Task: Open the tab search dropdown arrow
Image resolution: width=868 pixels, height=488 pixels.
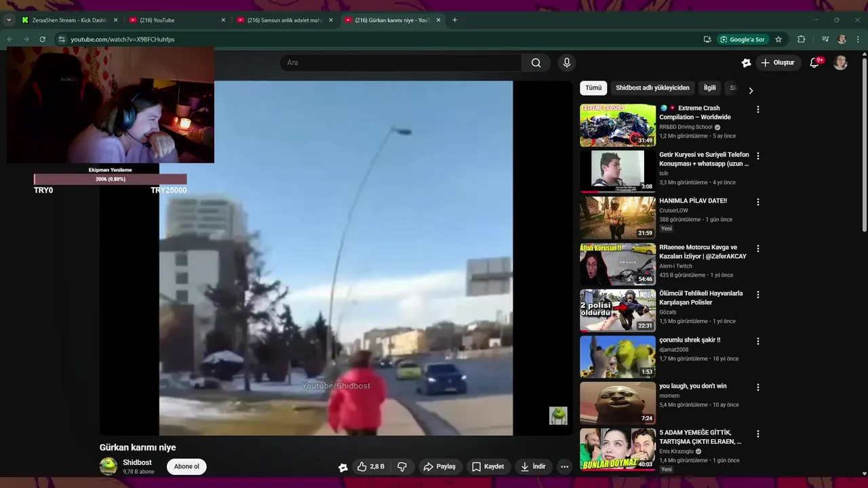Action: pos(9,20)
